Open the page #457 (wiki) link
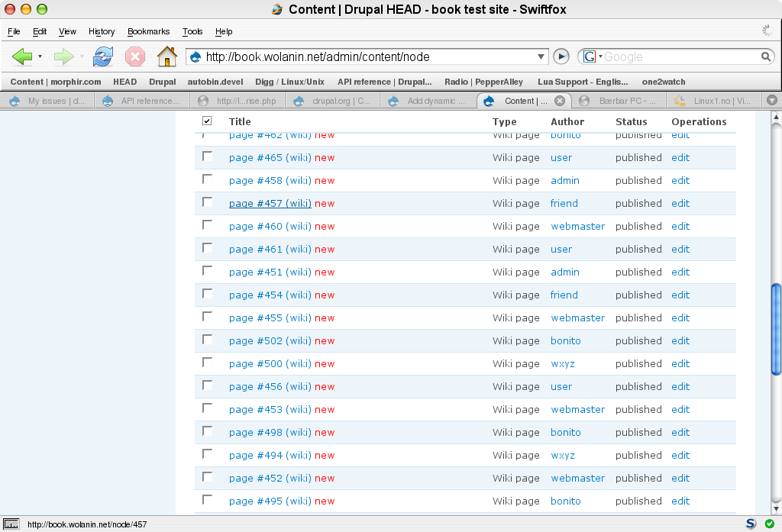Screen dimensions: 782x532 [x=270, y=203]
